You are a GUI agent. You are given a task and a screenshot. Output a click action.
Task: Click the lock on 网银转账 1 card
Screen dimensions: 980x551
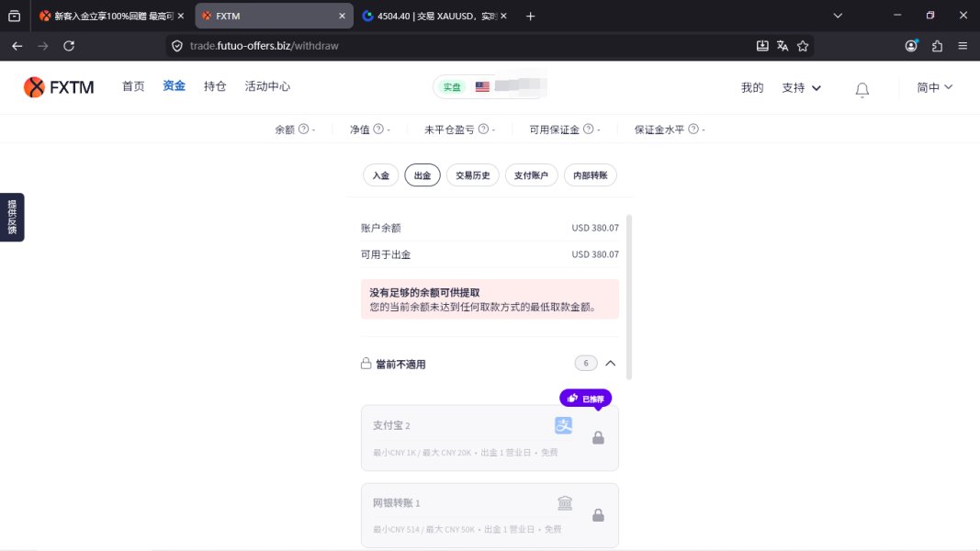(598, 515)
